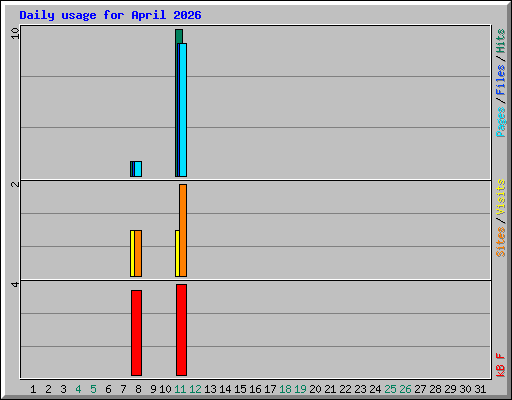Click the red KB bar for day 11

[x=181, y=330]
